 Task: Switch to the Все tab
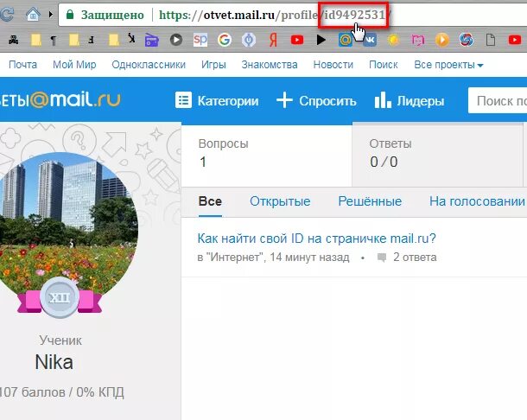[x=210, y=201]
